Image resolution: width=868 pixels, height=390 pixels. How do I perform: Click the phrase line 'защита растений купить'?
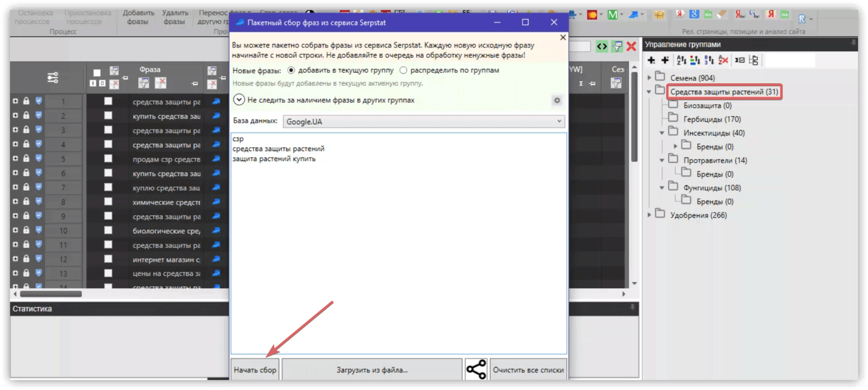click(x=274, y=159)
